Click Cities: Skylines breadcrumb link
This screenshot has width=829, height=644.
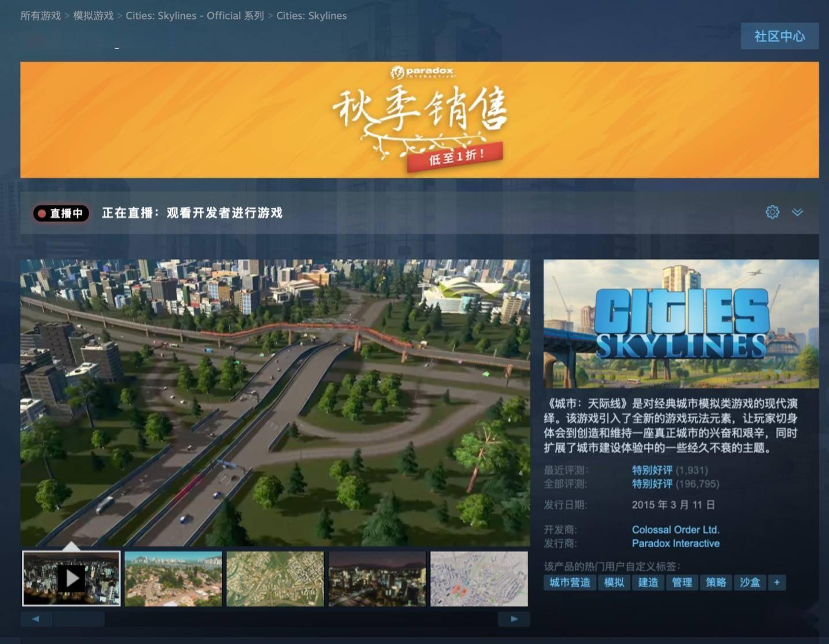pyautogui.click(x=311, y=16)
